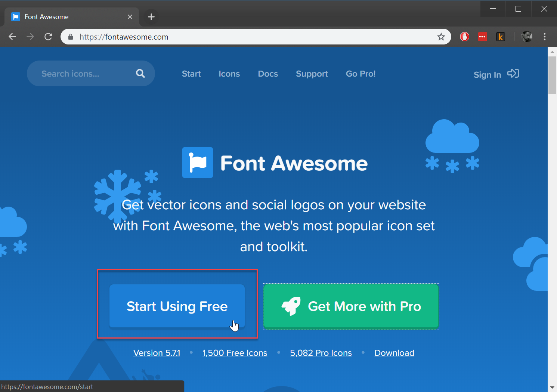The image size is (557, 392).
Task: Click the Font Awesome flag logo
Action: point(198,163)
